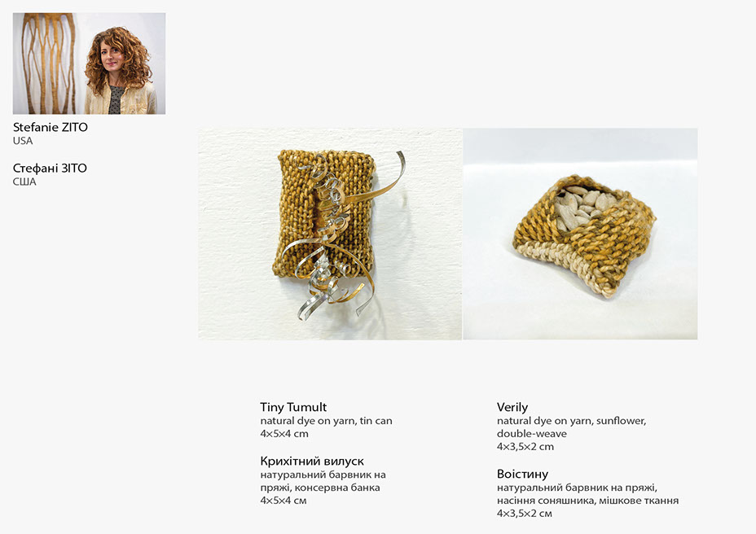Click the 'Крихітний вилуск' title
This screenshot has width=756, height=534.
point(312,462)
